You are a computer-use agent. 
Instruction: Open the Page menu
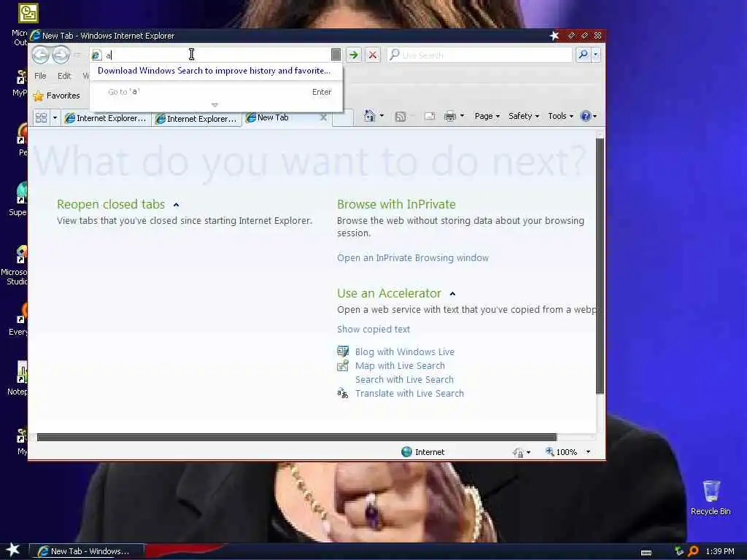(x=487, y=116)
